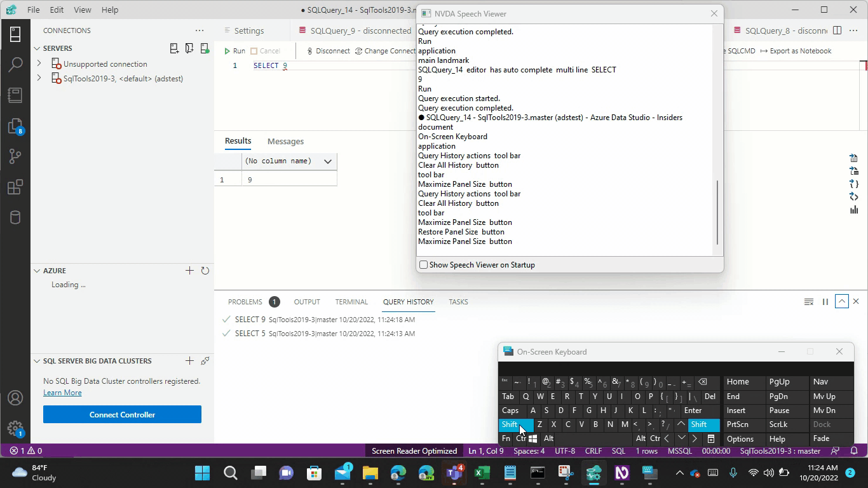Open the Extensions view
Screen dimensions: 868x488
[14, 186]
